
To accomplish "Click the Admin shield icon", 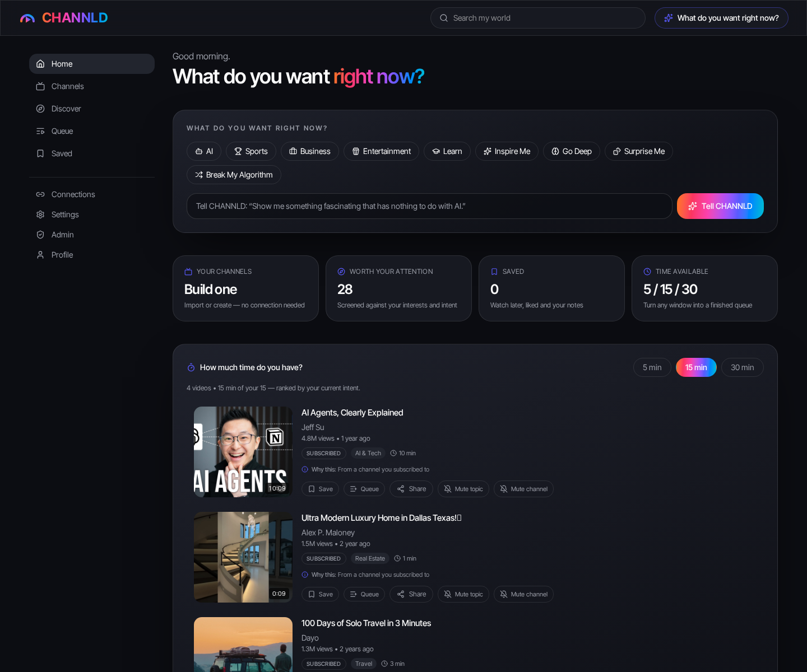I will coord(40,235).
